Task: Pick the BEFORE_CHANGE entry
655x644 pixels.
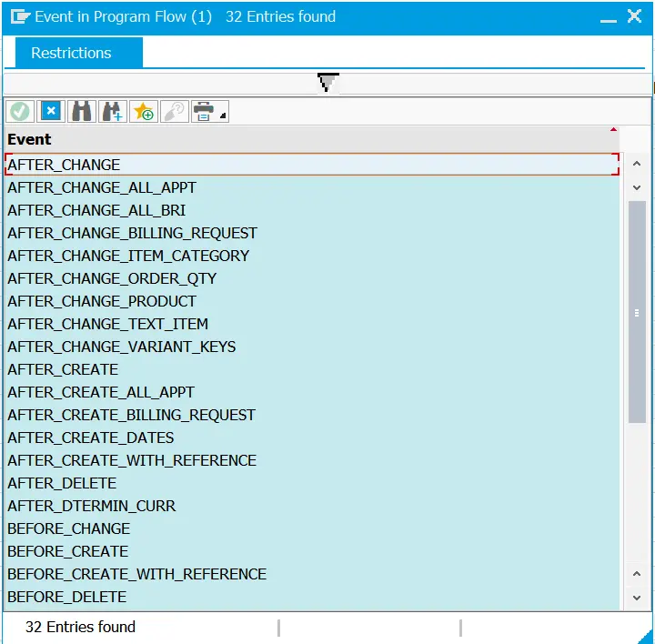Action: (312, 528)
